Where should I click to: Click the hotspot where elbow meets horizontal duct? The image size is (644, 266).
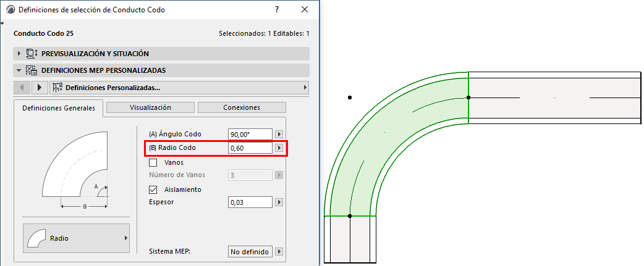[468, 98]
